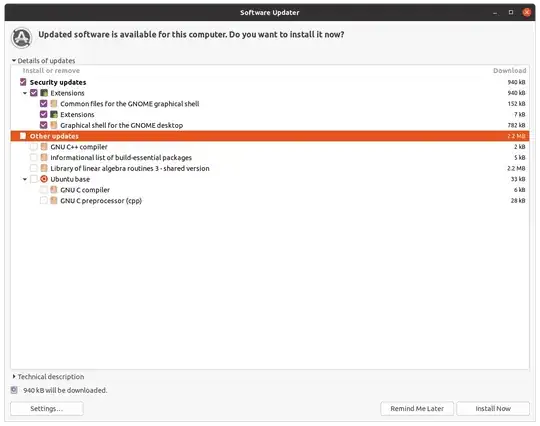540x426 pixels.
Task: Click the 28 kB size for GNU C preprocessor
Action: pos(518,200)
